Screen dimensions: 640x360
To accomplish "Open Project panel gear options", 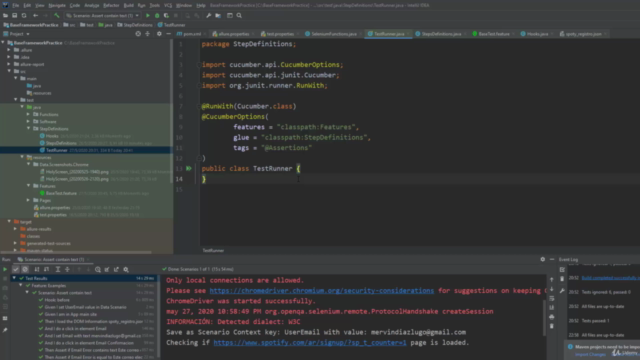I will pyautogui.click(x=159, y=34).
